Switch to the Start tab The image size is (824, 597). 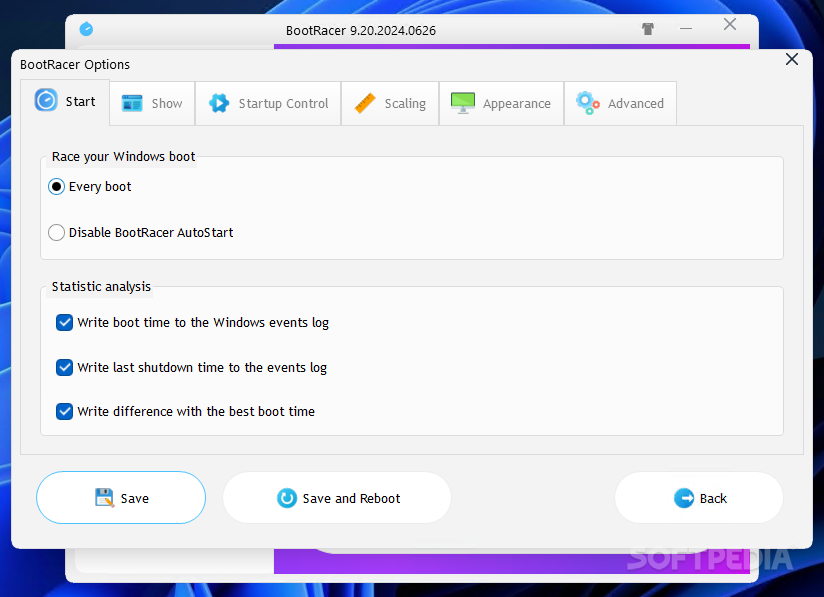click(x=65, y=102)
